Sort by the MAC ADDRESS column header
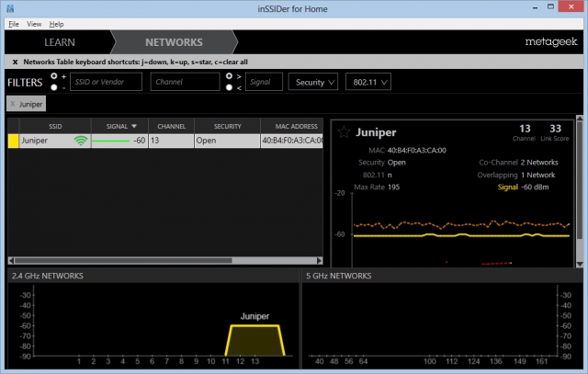This screenshot has height=374, width=588. (292, 126)
